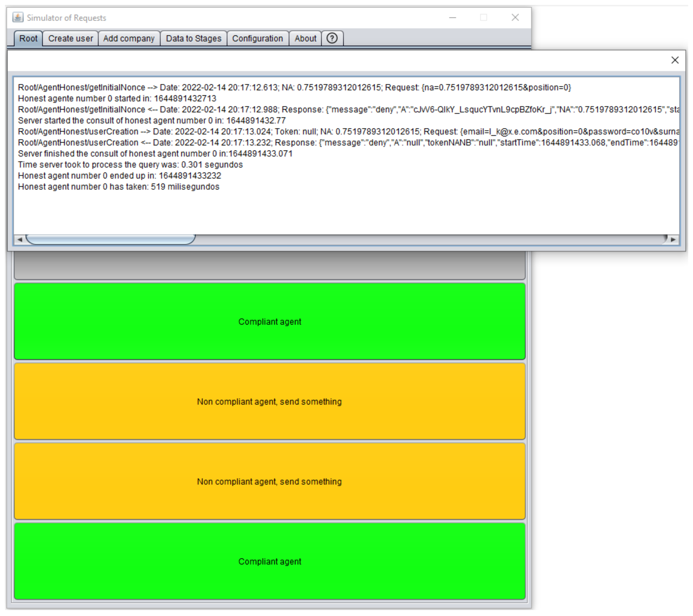Screen dimensions: 693x616
Task: Click inside the log text area
Action: coord(339,210)
